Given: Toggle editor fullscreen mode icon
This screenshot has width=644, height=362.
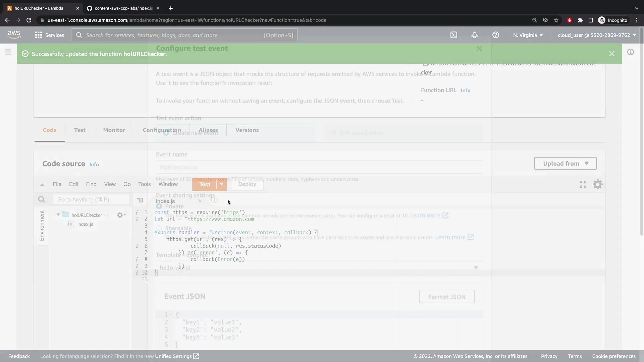Looking at the screenshot, I should tap(583, 184).
